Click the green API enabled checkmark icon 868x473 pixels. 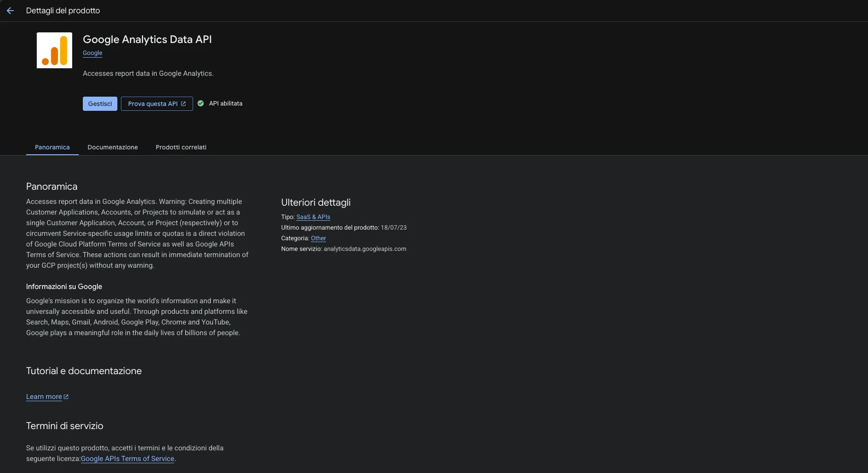(x=201, y=103)
